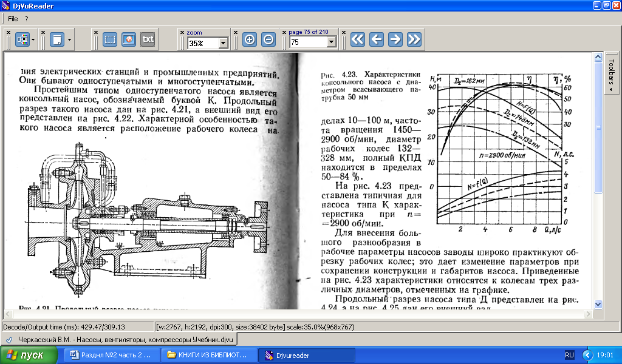The width and height of the screenshot is (622, 364).
Task: Go to the next page
Action: (x=395, y=39)
